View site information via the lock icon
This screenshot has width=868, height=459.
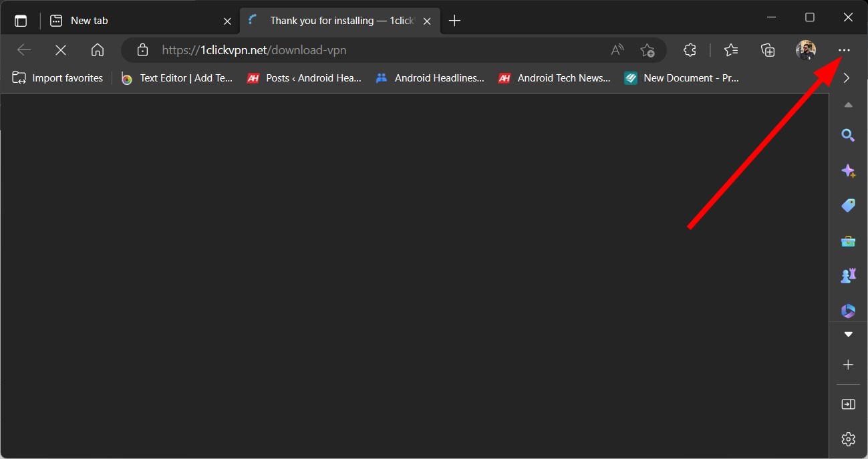coord(142,49)
